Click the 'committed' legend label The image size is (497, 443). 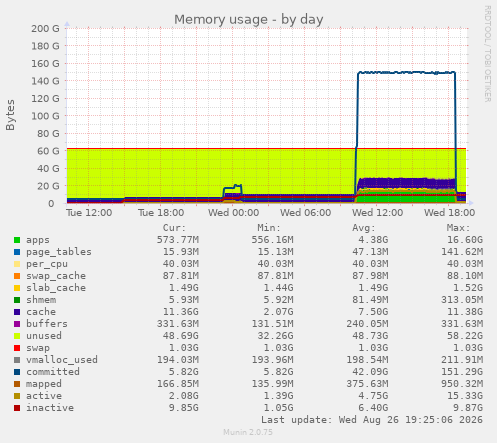[x=53, y=372]
